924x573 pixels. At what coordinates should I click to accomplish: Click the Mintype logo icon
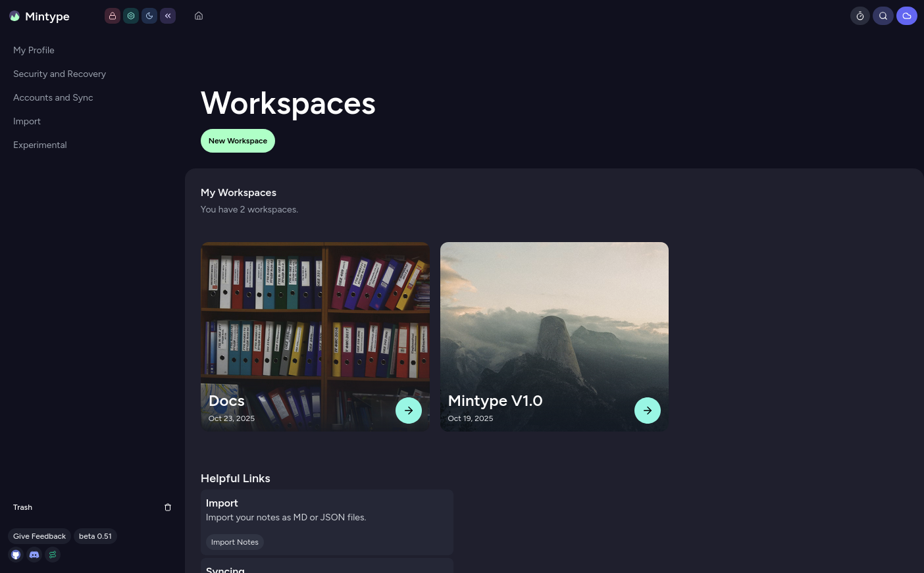point(14,16)
